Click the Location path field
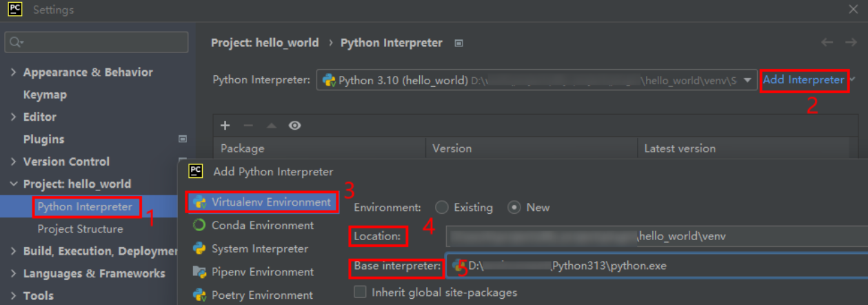 (x=656, y=236)
